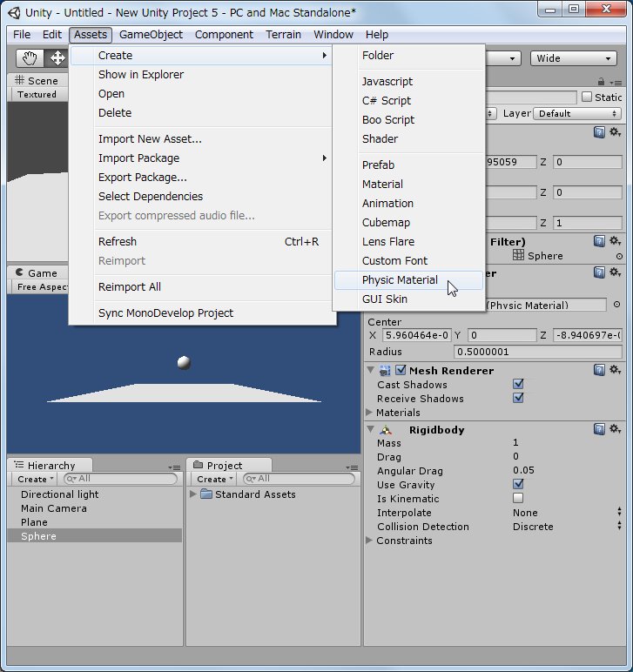Select Sphere in Hierarchy
The height and width of the screenshot is (672, 633).
coord(95,536)
